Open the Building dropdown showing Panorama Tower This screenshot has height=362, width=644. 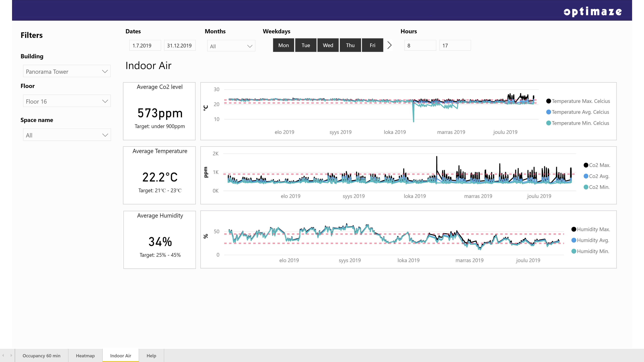pos(67,71)
